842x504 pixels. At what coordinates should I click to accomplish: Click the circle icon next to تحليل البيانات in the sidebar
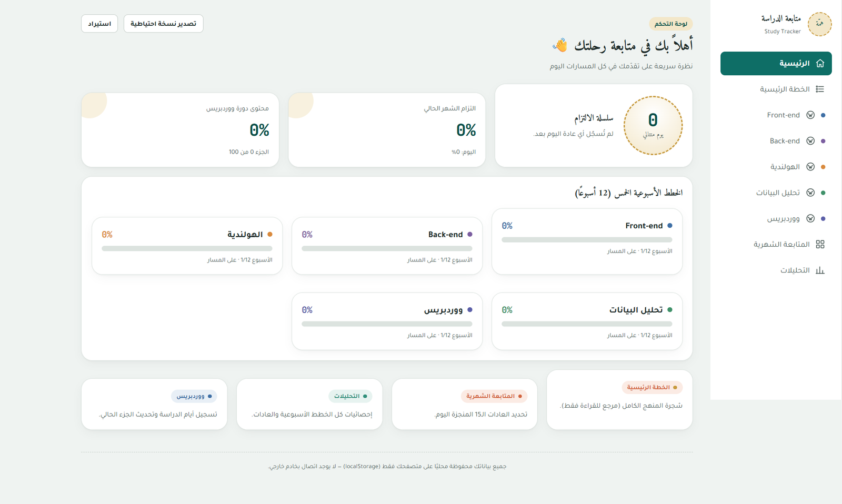pyautogui.click(x=810, y=193)
